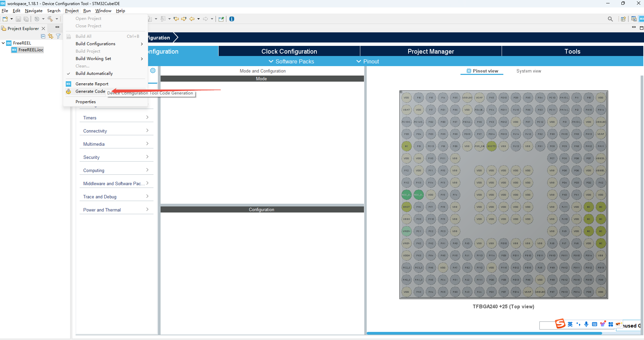
Task: Expand the Security category
Action: coord(116,157)
